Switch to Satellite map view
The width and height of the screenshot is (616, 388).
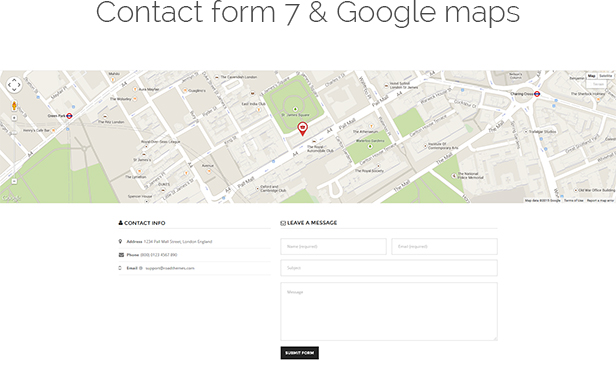(605, 76)
